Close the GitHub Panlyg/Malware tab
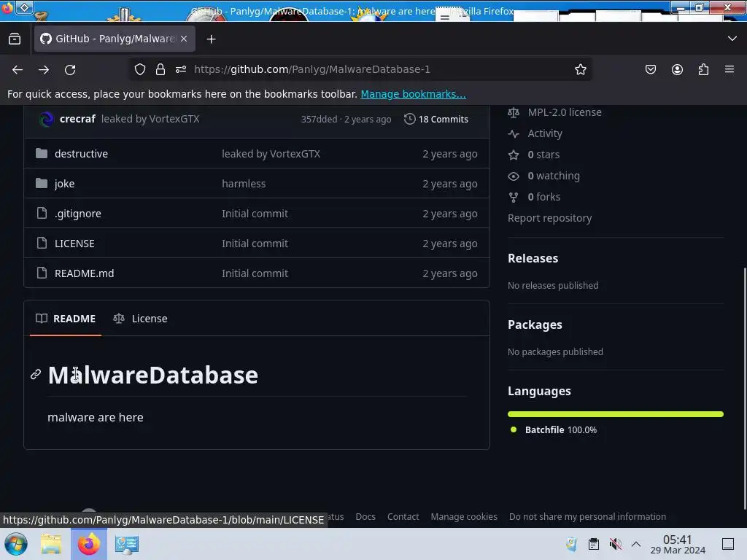The width and height of the screenshot is (747, 560). coord(184,39)
